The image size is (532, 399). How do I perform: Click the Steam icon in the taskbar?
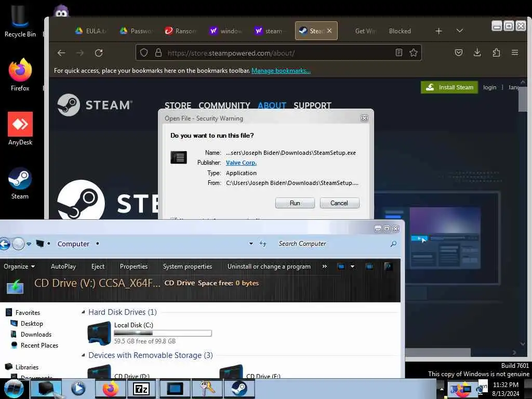[240, 389]
